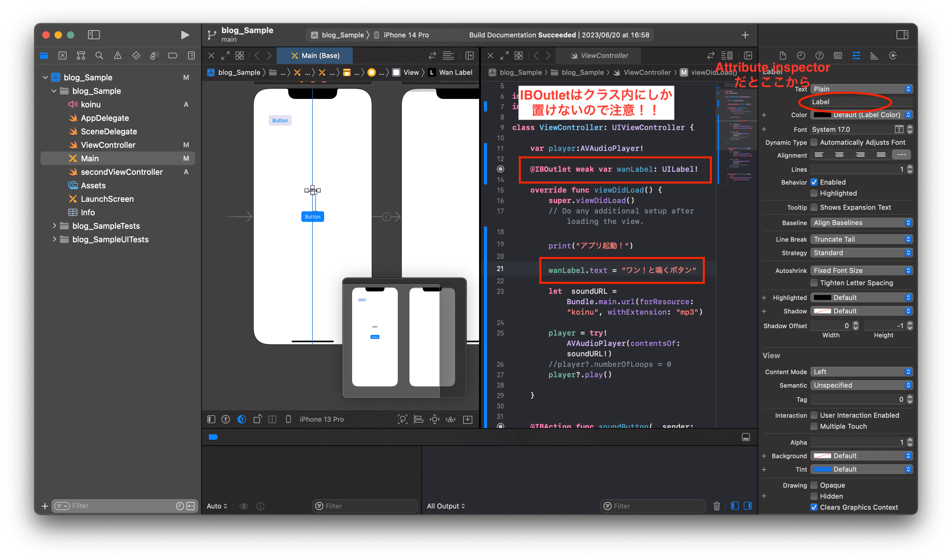Image resolution: width=952 pixels, height=560 pixels.
Task: Check the Opaque drawing option
Action: coord(814,485)
